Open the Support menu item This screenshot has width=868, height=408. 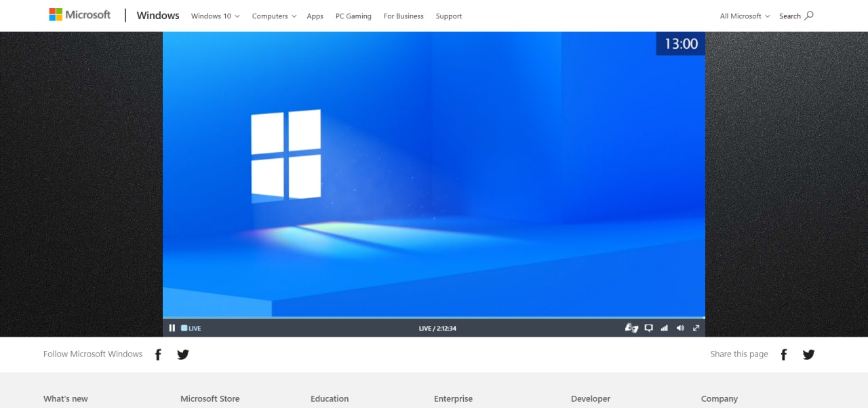coord(449,16)
